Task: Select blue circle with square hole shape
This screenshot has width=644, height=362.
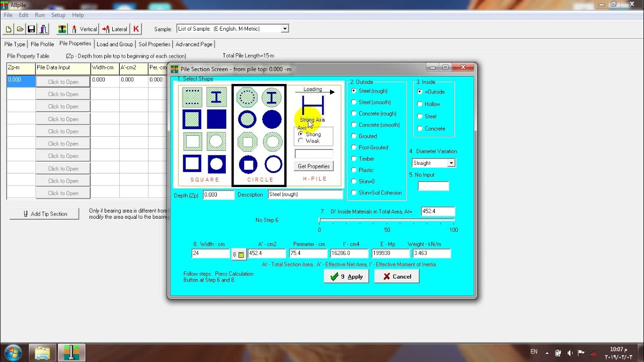Action: (x=247, y=164)
